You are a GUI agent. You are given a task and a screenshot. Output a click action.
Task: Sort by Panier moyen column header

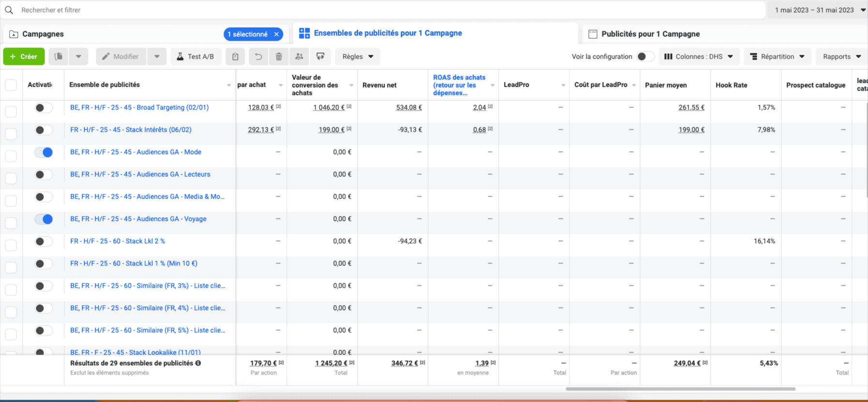pos(666,85)
